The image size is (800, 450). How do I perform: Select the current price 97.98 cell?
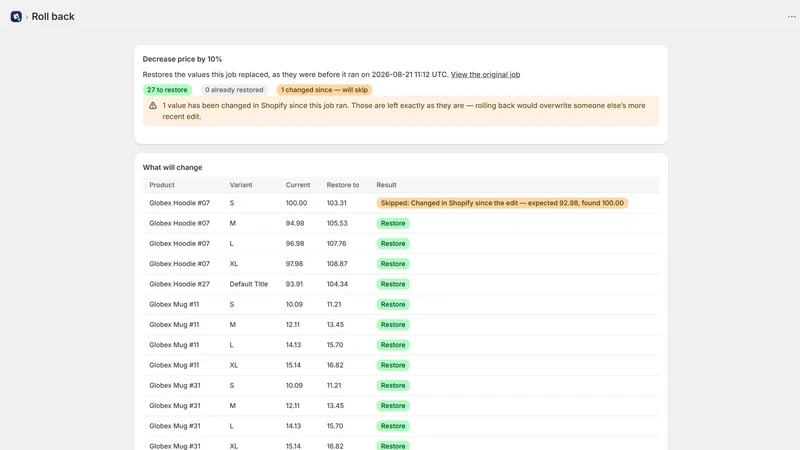point(294,264)
